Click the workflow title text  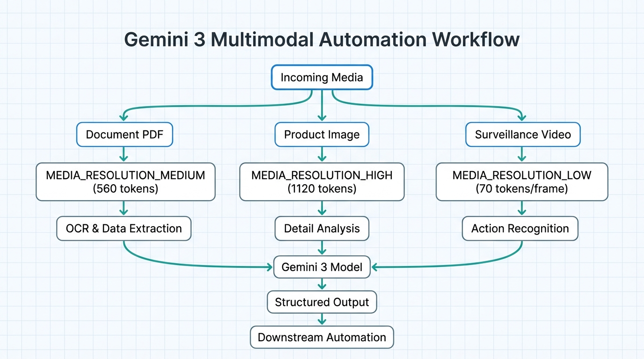[x=322, y=39]
